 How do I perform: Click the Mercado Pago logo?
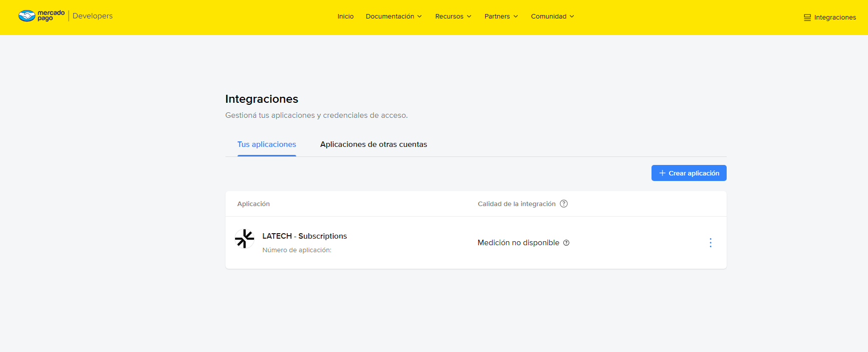(42, 16)
